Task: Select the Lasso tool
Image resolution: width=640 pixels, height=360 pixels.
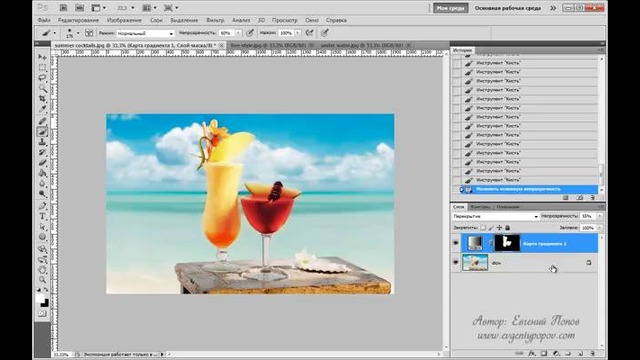Action: 42,78
